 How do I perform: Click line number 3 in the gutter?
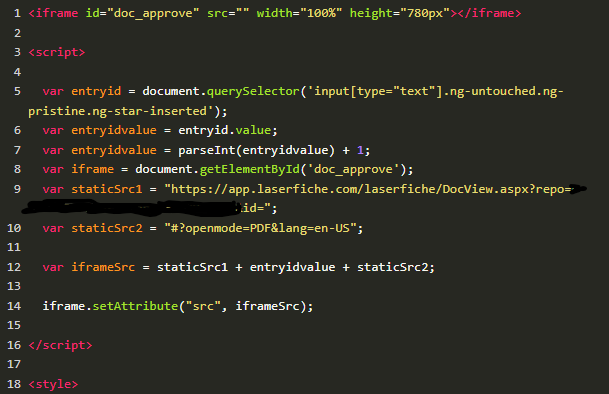click(17, 52)
